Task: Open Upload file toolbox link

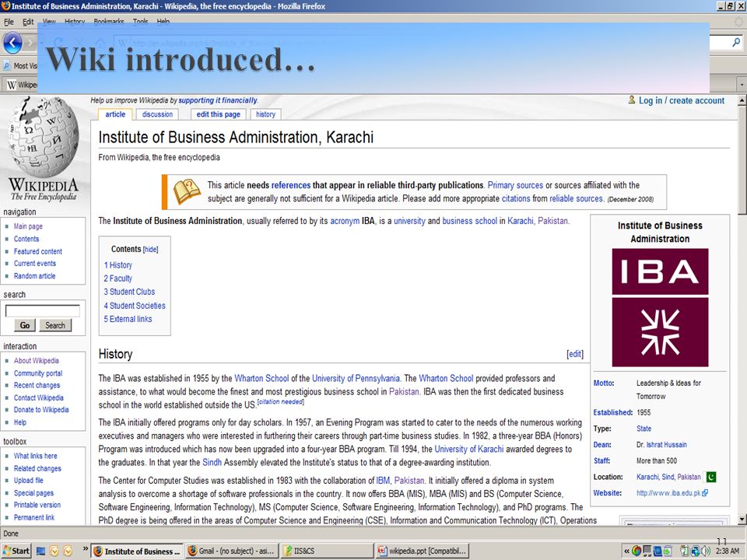Action: [x=28, y=480]
